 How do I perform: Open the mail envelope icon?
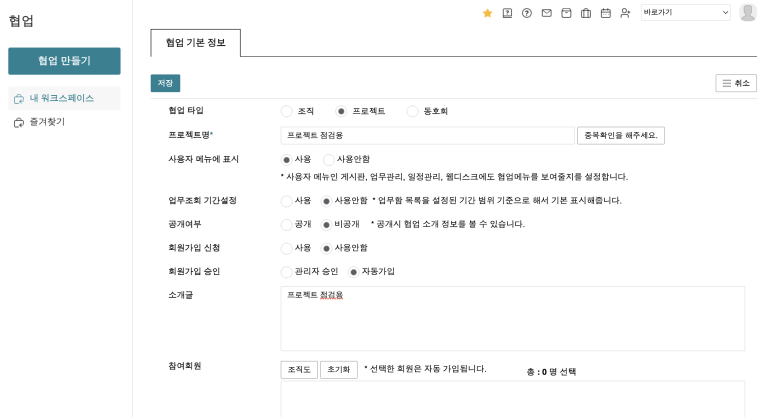pos(546,13)
